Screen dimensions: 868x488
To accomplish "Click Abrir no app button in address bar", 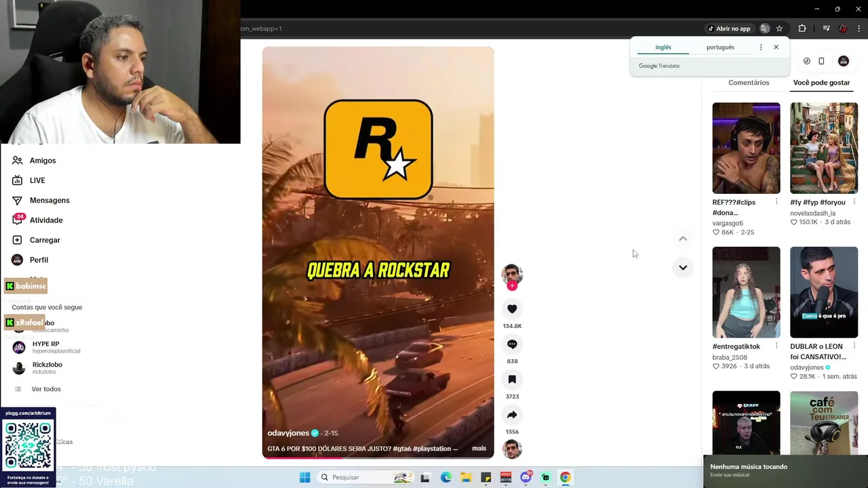I will click(729, 28).
